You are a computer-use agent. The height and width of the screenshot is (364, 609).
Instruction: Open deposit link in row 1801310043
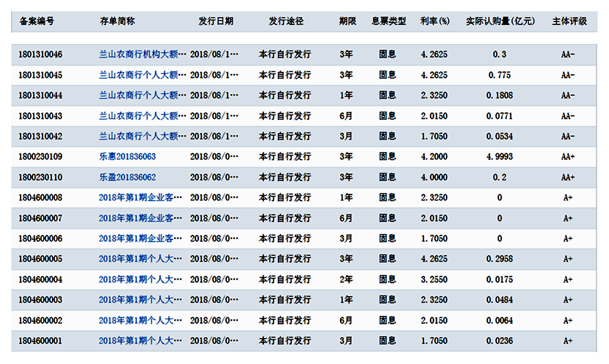point(143,116)
